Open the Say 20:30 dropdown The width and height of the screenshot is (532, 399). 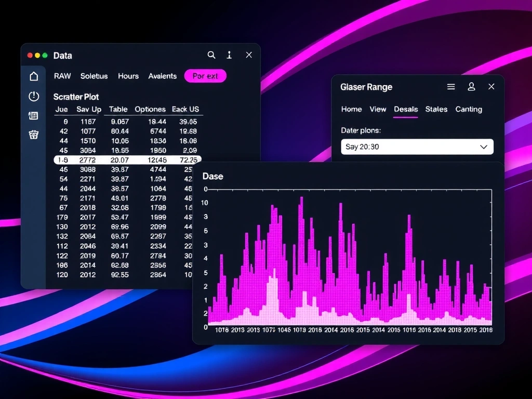[x=417, y=147]
